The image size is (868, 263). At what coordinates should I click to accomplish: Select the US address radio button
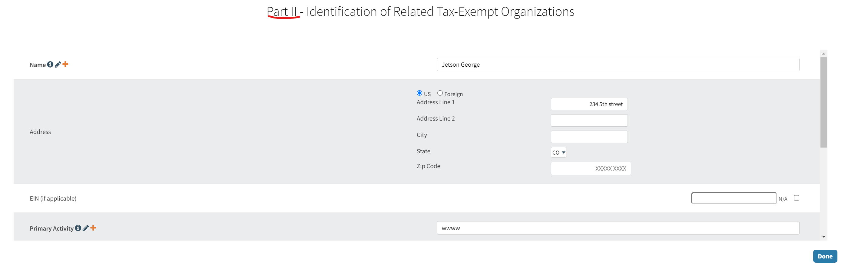coord(419,93)
